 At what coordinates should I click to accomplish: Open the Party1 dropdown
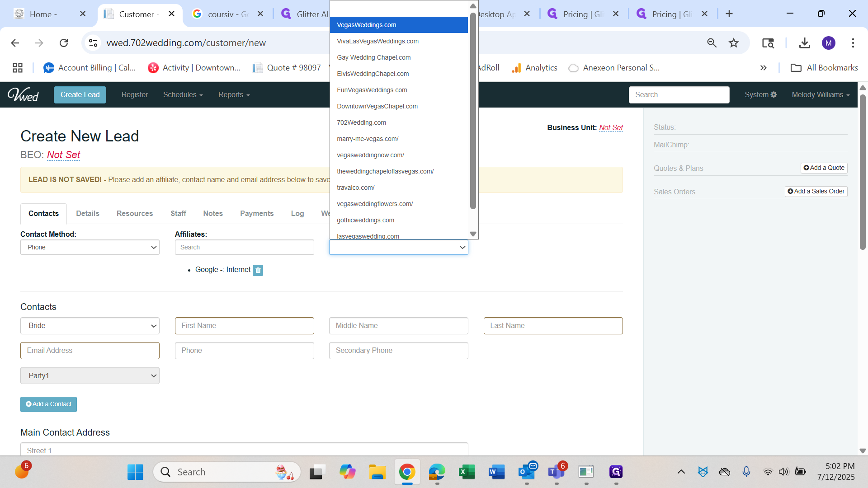point(90,375)
